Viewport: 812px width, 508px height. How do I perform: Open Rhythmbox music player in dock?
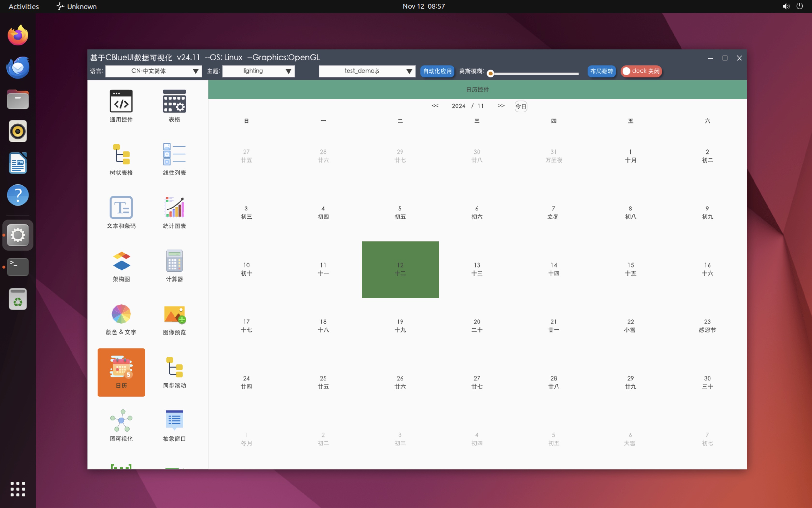click(18, 131)
